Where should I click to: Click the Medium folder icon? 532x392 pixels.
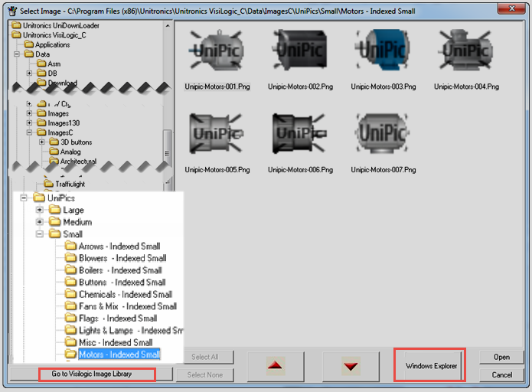pyautogui.click(x=54, y=221)
